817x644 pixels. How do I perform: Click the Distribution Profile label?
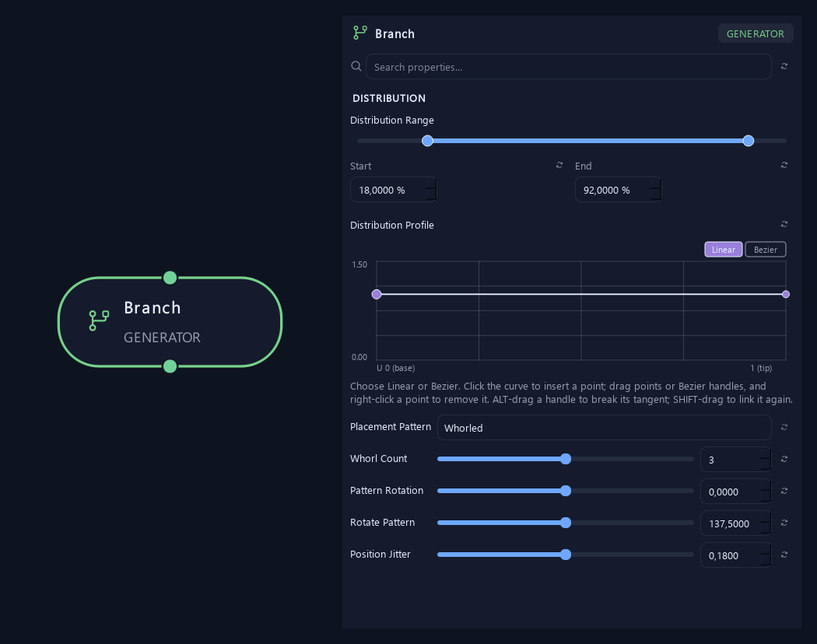(392, 225)
